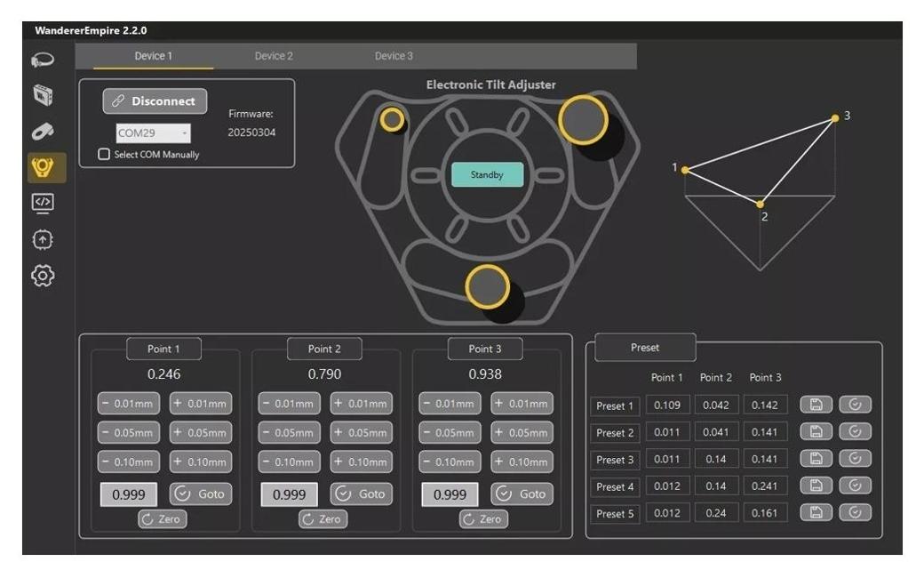Click the Point 3 goto value field
Viewport: 924px width, 578px height.
click(x=450, y=495)
